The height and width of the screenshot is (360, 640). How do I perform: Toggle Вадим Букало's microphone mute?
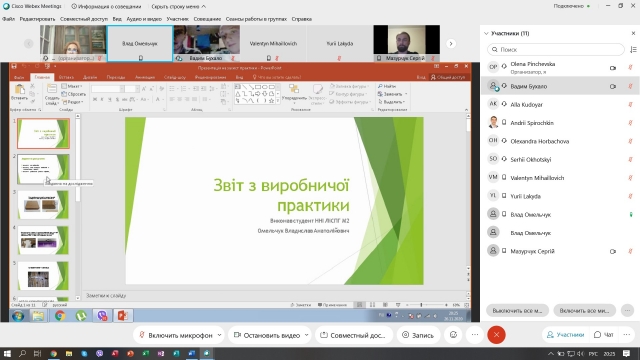(x=630, y=86)
